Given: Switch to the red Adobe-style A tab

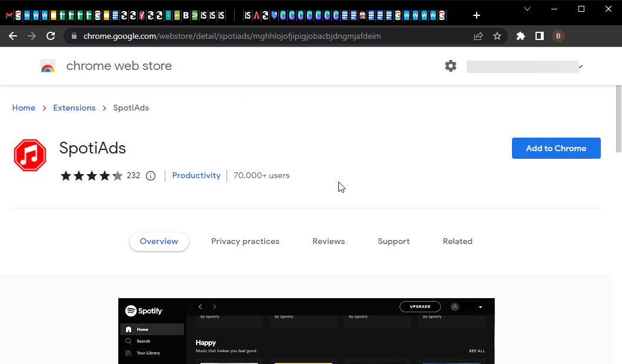Looking at the screenshot, I should coord(257,15).
